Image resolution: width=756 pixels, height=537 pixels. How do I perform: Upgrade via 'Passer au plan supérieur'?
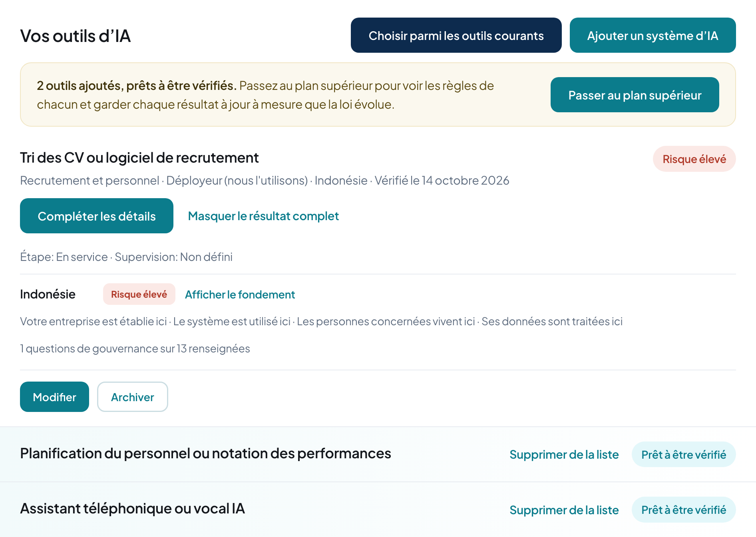click(x=635, y=95)
